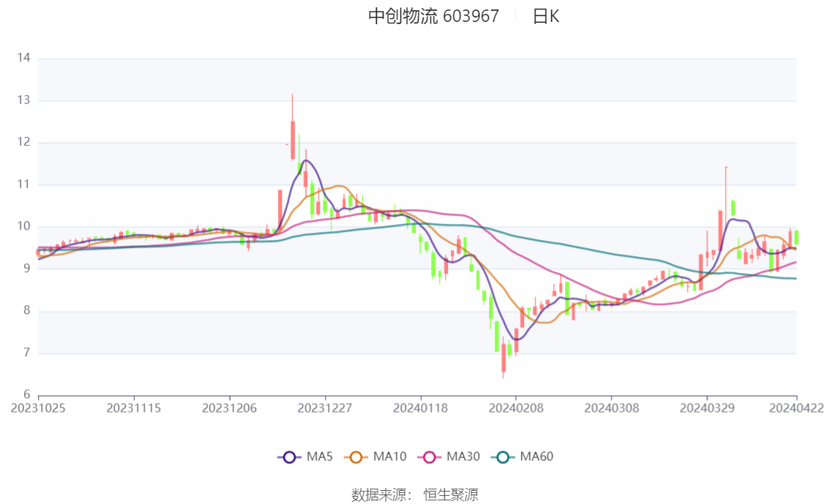Click the 日K label in title
830x504 pixels.
[546, 16]
